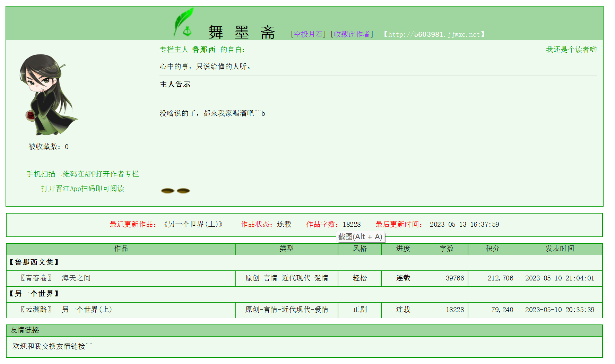Click the 没啥说的了，都来我家喝酒吧 notice

coord(213,113)
